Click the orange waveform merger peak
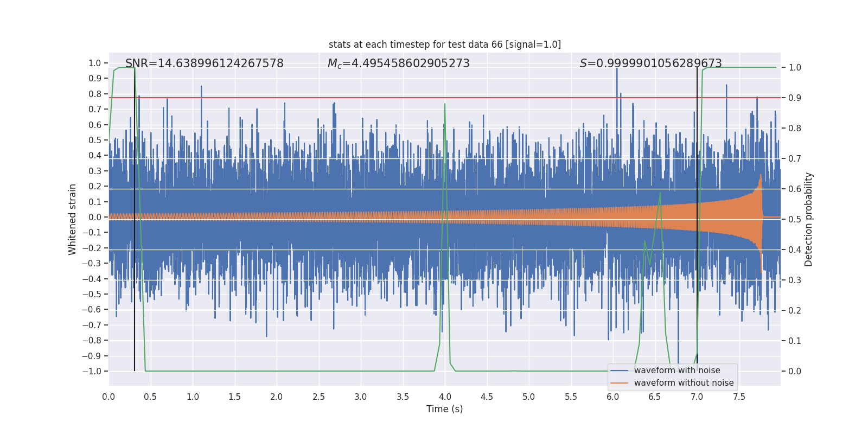Screen dimensions: 868x434 click(761, 179)
